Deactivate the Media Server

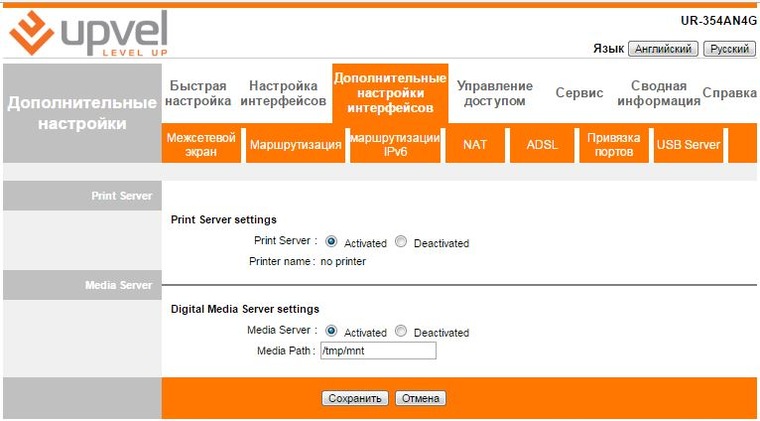[401, 332]
